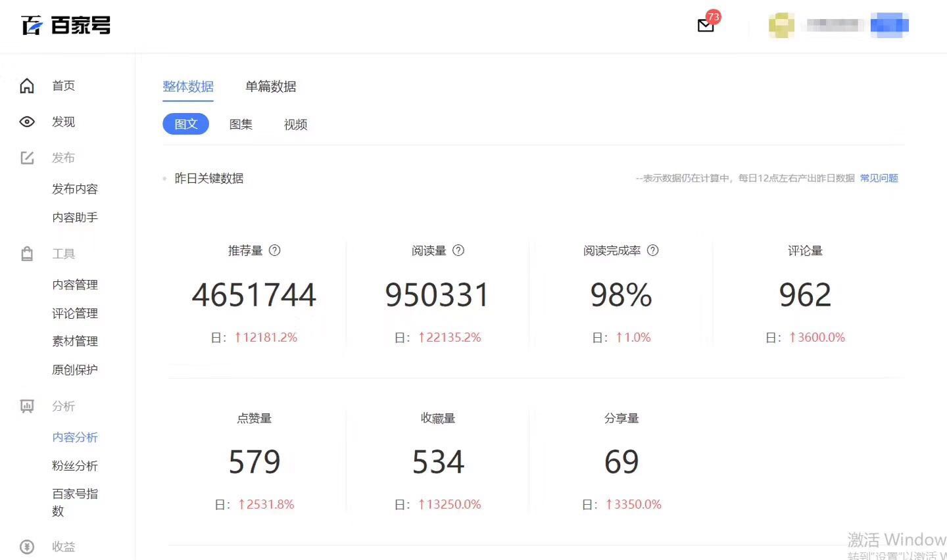Open the 阅读完成率 help tooltip
The height and width of the screenshot is (560, 947).
[x=652, y=250]
